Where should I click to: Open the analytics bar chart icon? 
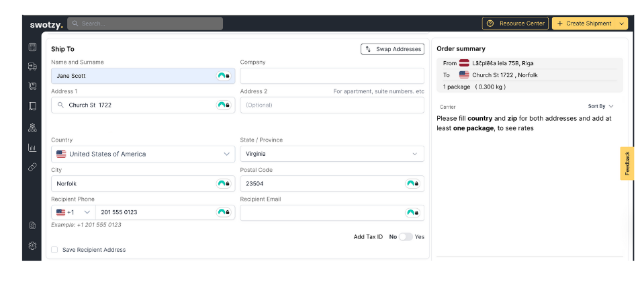click(32, 147)
